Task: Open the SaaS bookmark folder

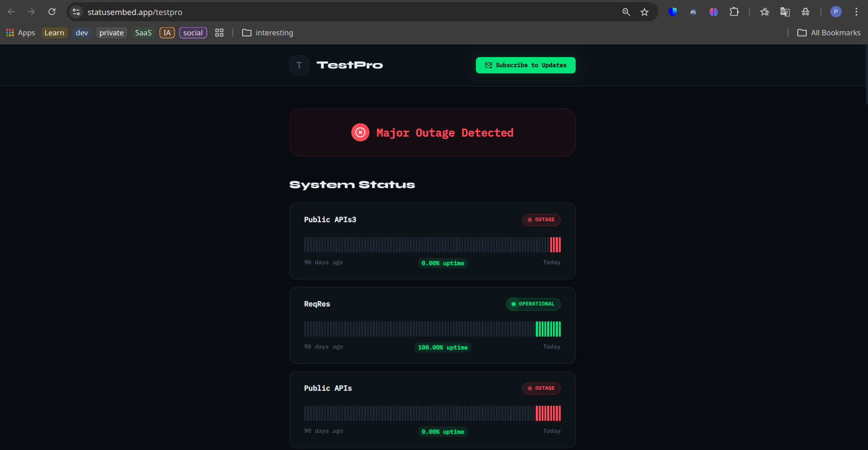Action: point(143,33)
